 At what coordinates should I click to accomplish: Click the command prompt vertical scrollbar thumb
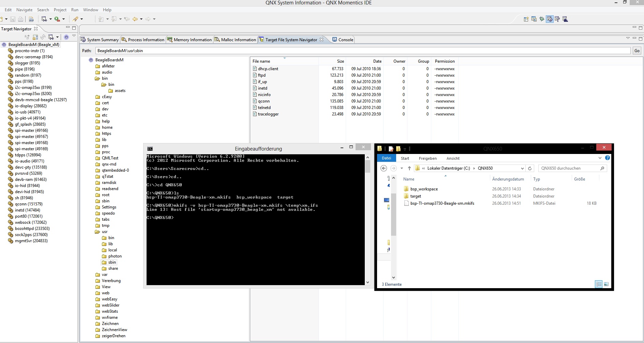tap(368, 166)
